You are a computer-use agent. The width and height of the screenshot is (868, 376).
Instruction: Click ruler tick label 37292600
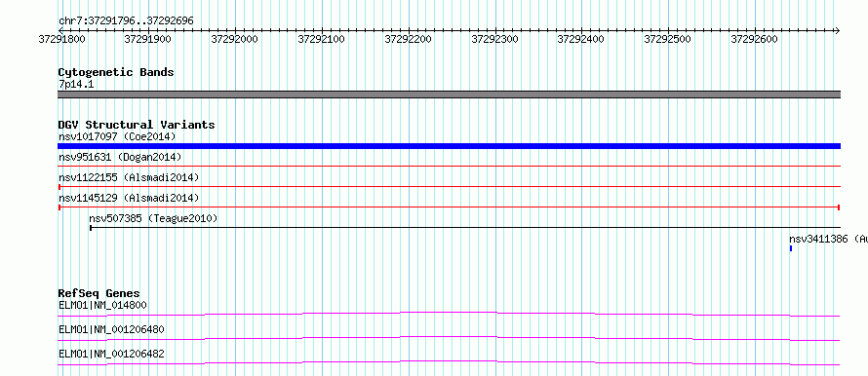coord(755,39)
